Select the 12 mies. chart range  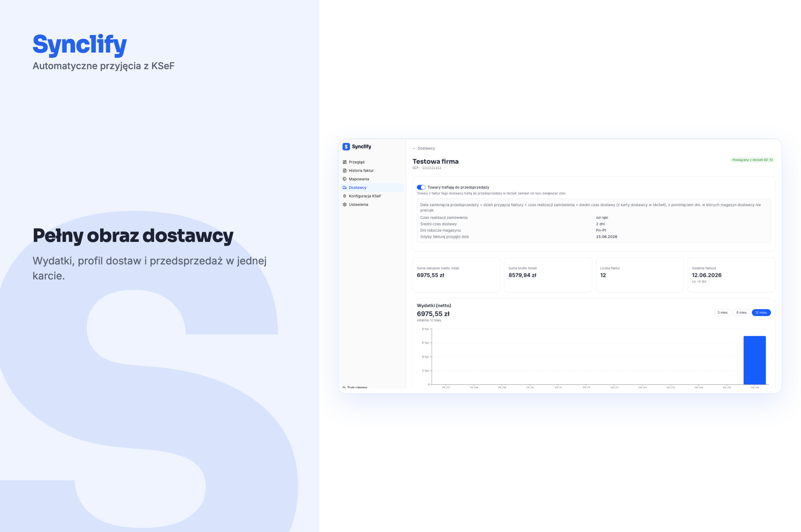pos(761,313)
